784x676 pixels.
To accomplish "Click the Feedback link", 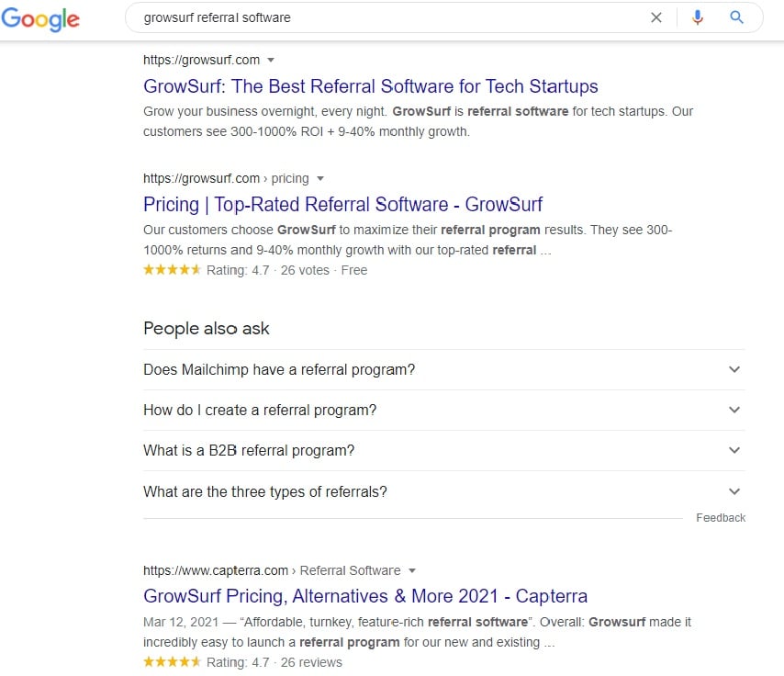I will [721, 517].
